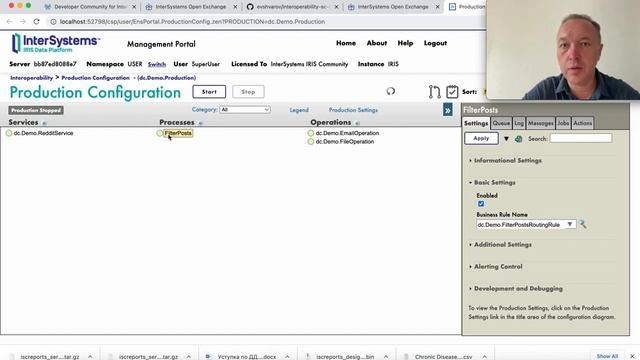Go back with the browser back arrow

(9, 22)
